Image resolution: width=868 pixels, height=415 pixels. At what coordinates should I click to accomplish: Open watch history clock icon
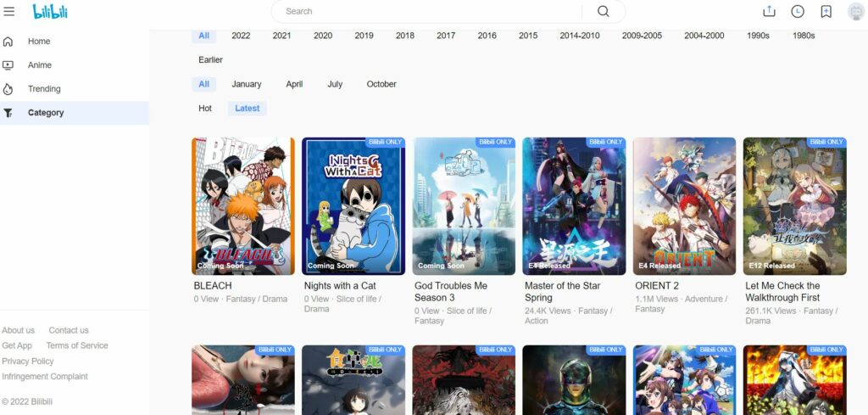point(797,11)
